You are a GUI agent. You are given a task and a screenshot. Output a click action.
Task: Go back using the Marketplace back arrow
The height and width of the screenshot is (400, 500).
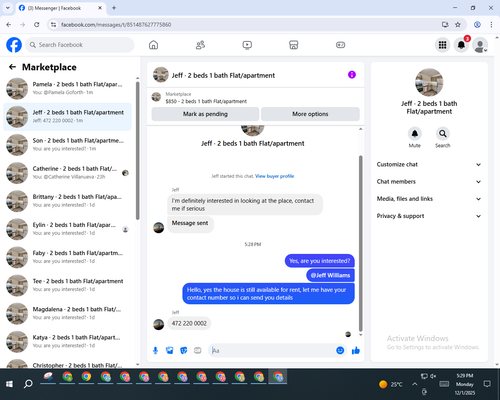pos(12,67)
